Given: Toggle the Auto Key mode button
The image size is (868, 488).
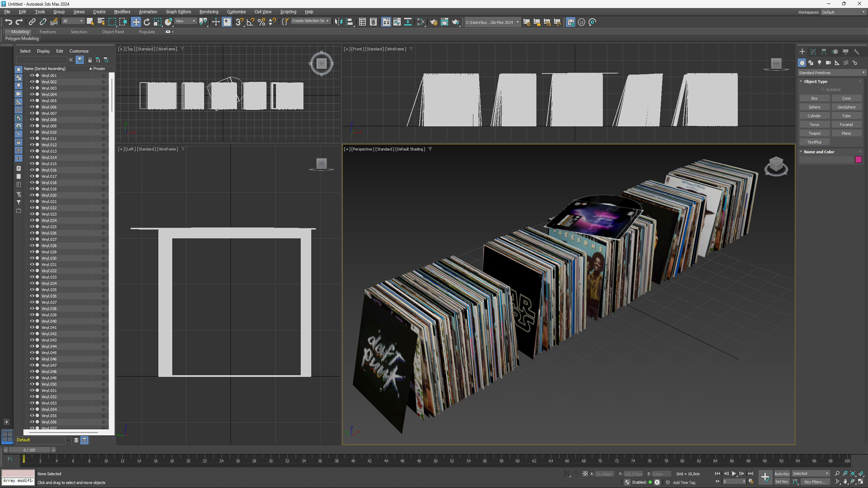Looking at the screenshot, I should pyautogui.click(x=782, y=474).
